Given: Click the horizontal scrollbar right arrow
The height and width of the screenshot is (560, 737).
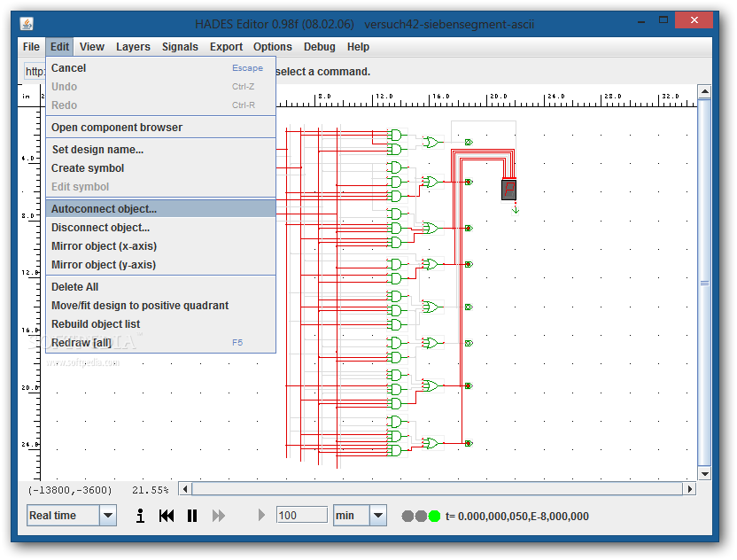Looking at the screenshot, I should tap(689, 489).
